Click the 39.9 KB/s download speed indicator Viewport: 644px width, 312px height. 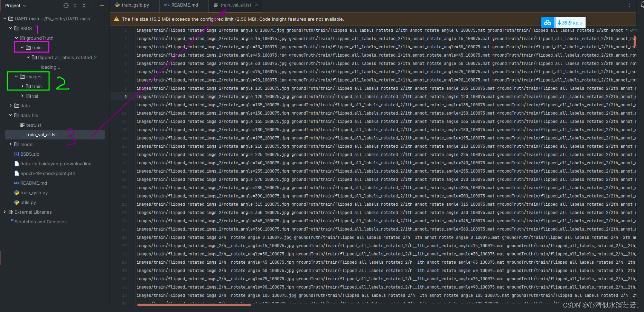570,23
